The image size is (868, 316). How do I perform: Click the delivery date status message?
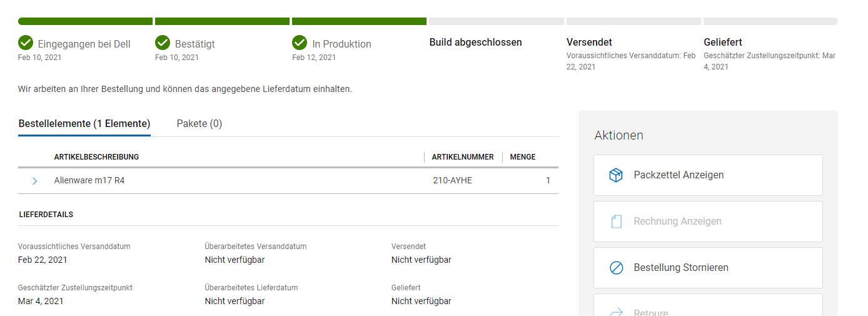[x=185, y=89]
